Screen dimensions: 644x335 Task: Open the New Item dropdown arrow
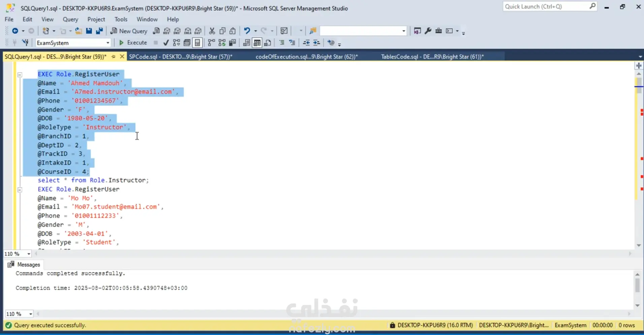54,31
